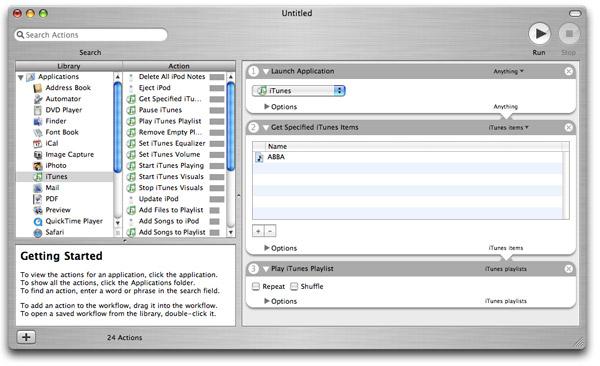Choose the Add Songs to iPod action
Viewport: 600px width, 366px height.
pyautogui.click(x=175, y=221)
